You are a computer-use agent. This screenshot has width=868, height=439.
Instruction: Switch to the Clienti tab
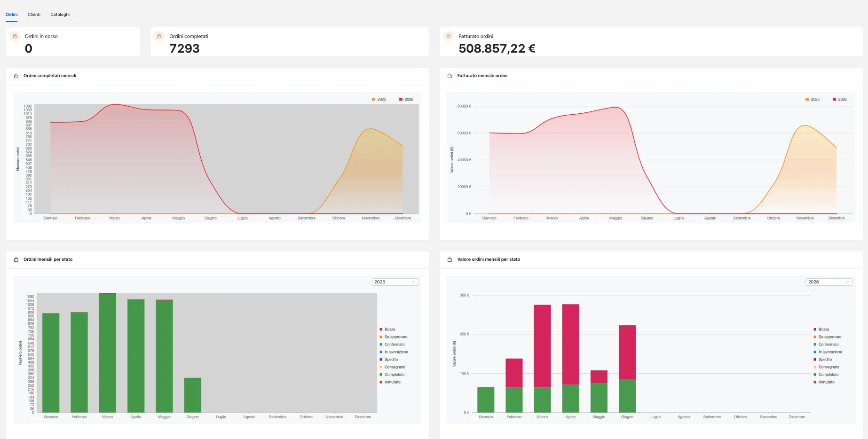click(x=34, y=15)
